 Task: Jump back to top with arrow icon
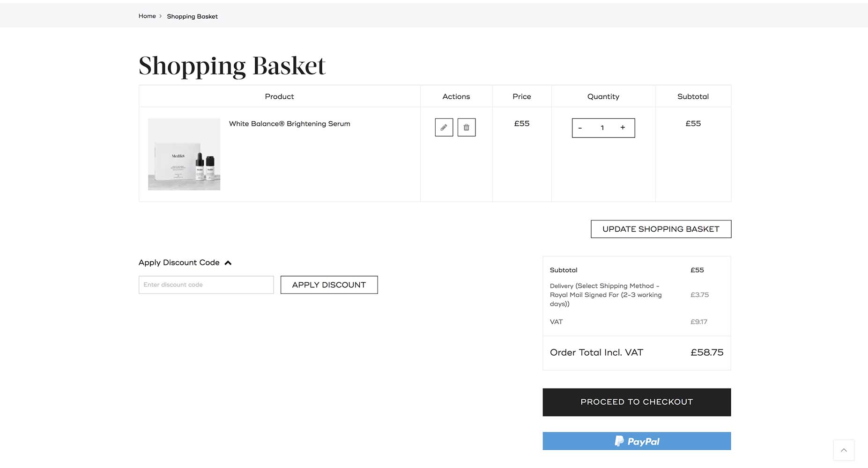tap(844, 450)
